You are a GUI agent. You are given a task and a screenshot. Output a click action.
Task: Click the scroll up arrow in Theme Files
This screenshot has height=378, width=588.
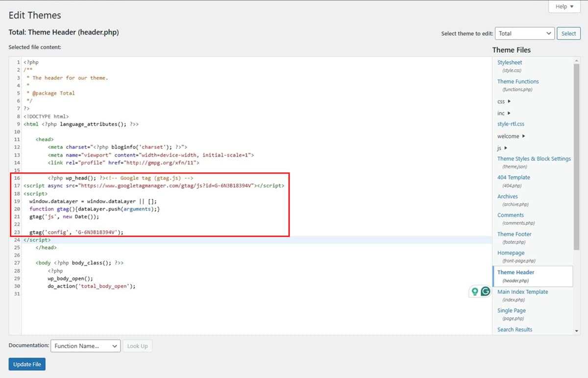[x=577, y=60]
